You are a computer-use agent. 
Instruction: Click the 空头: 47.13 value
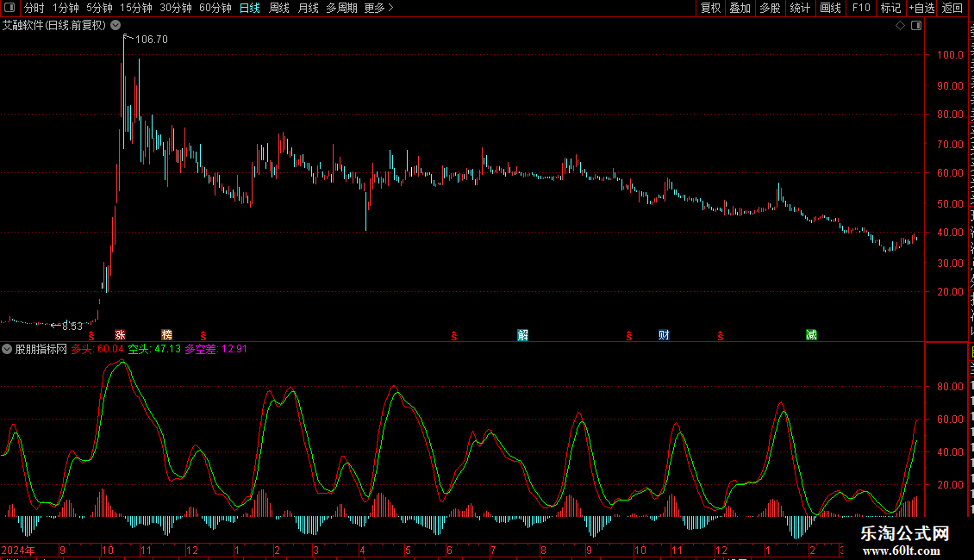tap(154, 349)
